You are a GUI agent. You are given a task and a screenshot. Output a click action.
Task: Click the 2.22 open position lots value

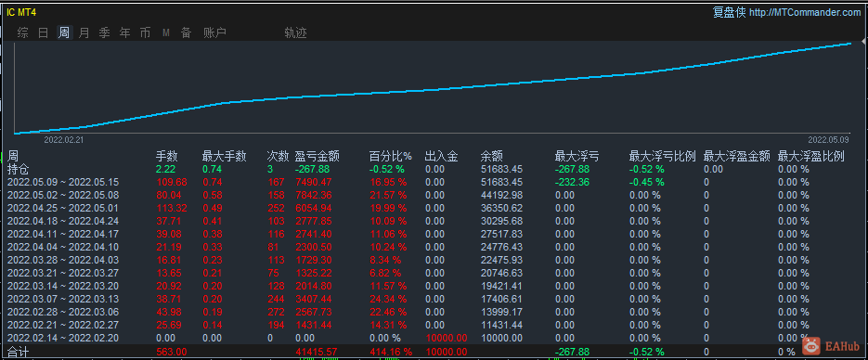click(165, 169)
